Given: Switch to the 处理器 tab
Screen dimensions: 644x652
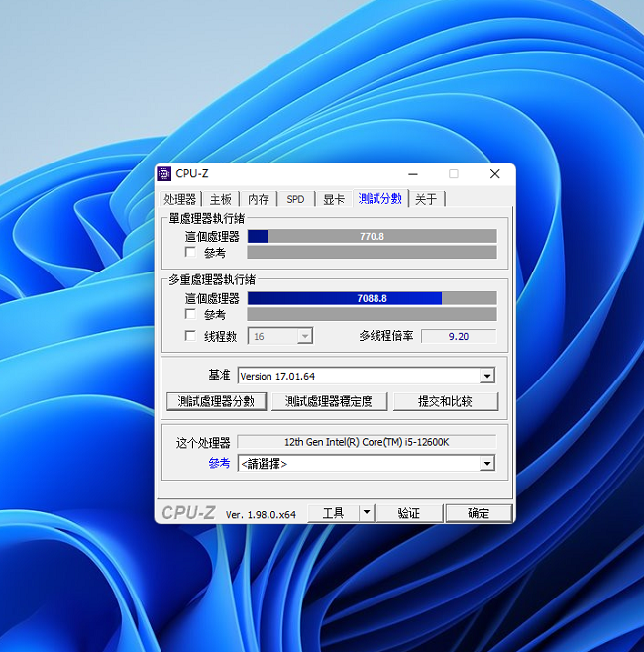Looking at the screenshot, I should click(179, 199).
